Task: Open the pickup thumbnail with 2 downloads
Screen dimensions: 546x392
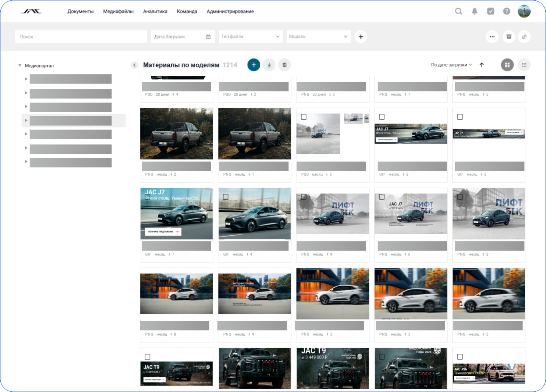Action: click(x=176, y=134)
